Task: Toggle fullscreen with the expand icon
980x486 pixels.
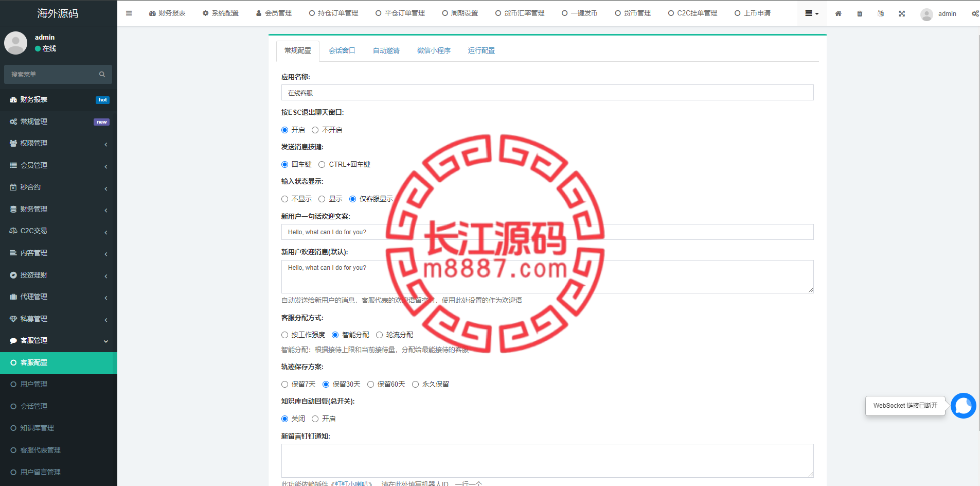Action: 902,13
